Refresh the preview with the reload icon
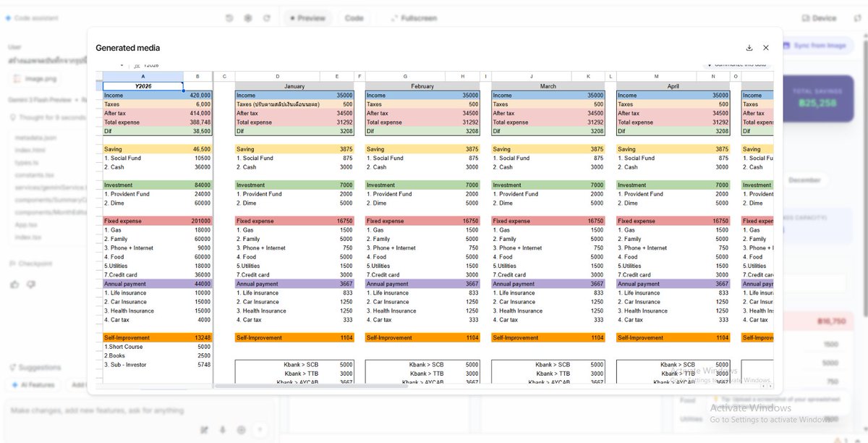The height and width of the screenshot is (443, 868). pos(267,18)
